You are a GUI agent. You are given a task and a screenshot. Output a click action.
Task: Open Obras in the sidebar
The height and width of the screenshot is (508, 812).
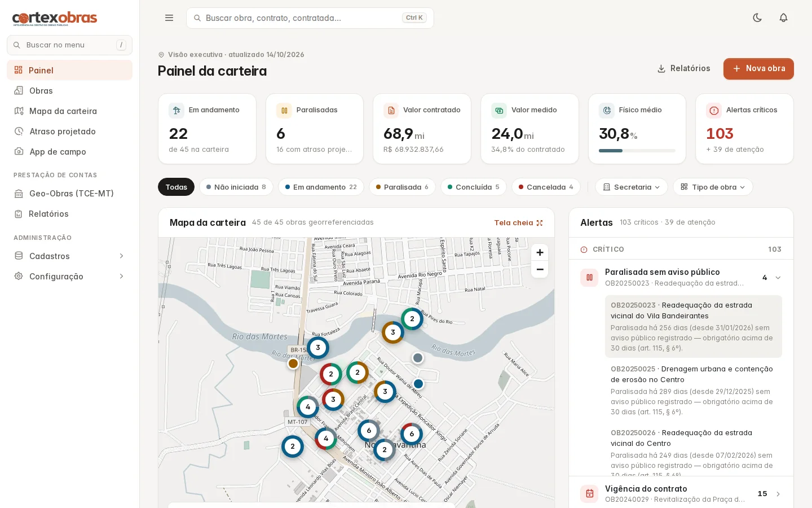pyautogui.click(x=69, y=90)
